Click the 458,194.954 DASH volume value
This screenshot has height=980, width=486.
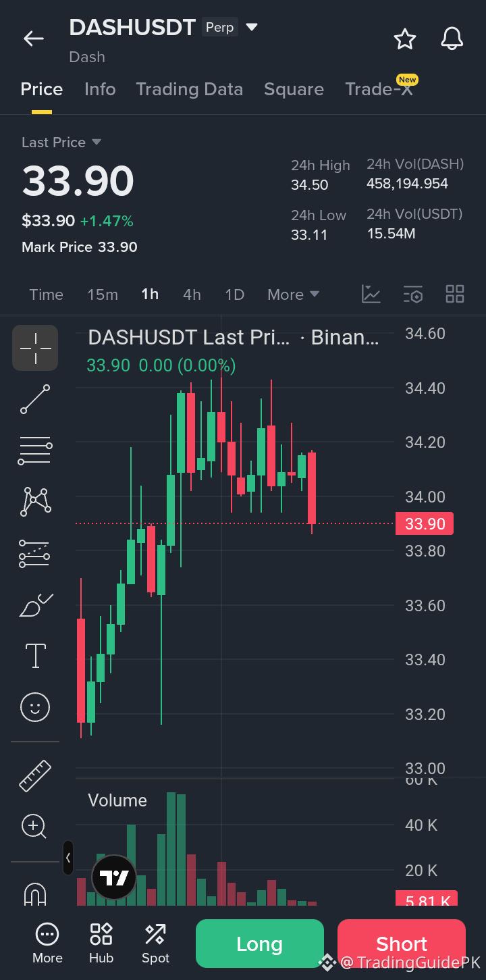click(x=407, y=184)
